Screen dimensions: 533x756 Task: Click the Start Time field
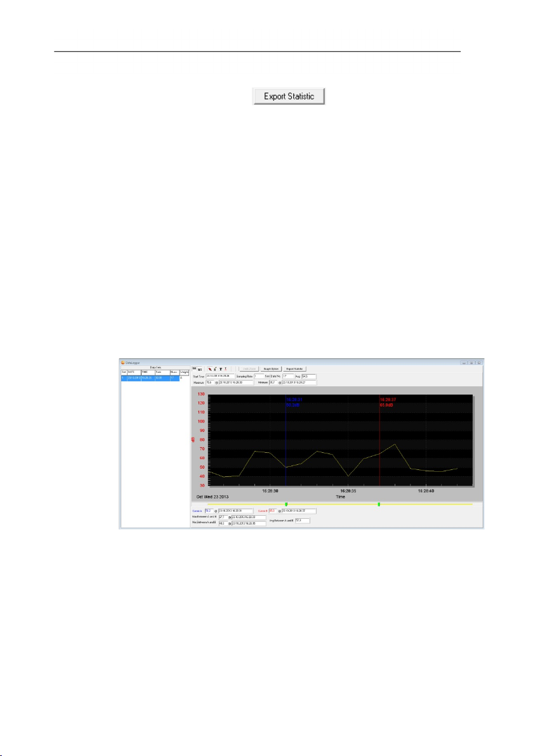220,376
